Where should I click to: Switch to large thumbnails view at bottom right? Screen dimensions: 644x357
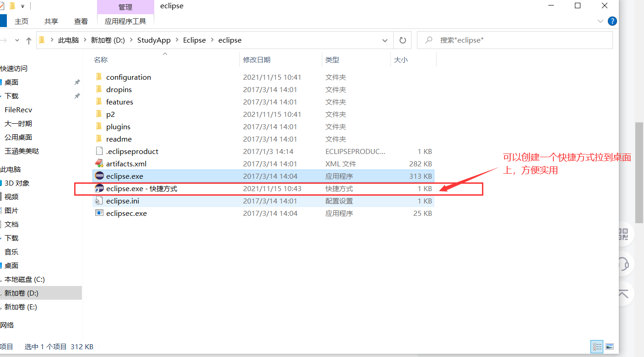[610, 346]
